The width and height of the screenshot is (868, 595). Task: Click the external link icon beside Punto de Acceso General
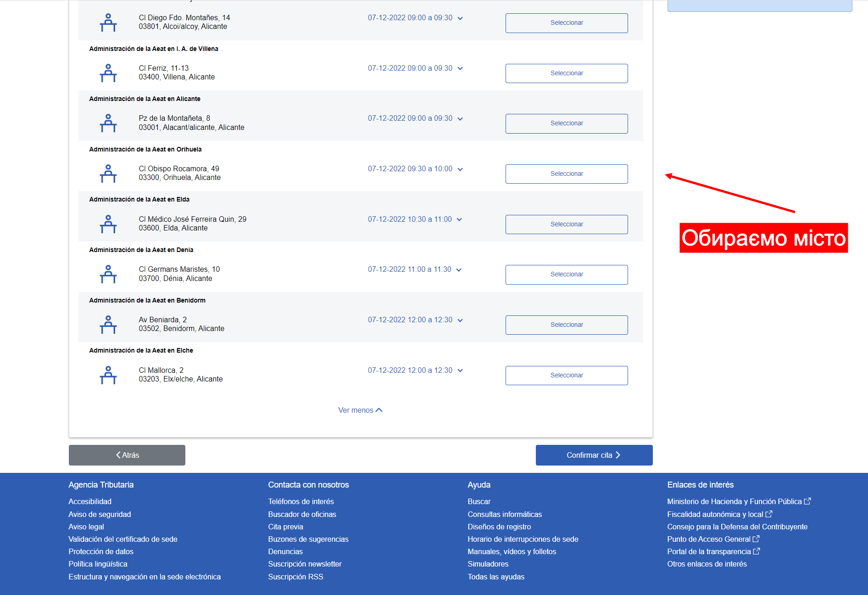pyautogui.click(x=756, y=539)
